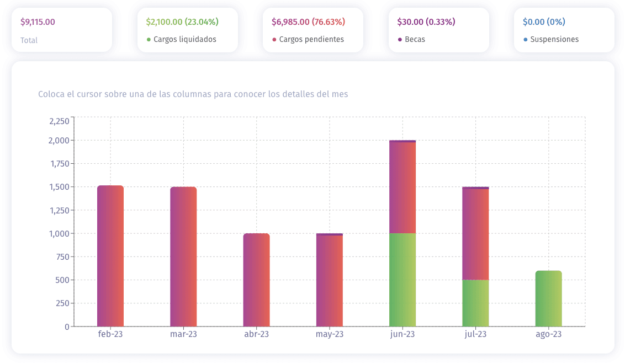This screenshot has height=364, width=625.
Task: Click the $9,115.00 Total card
Action: click(62, 30)
